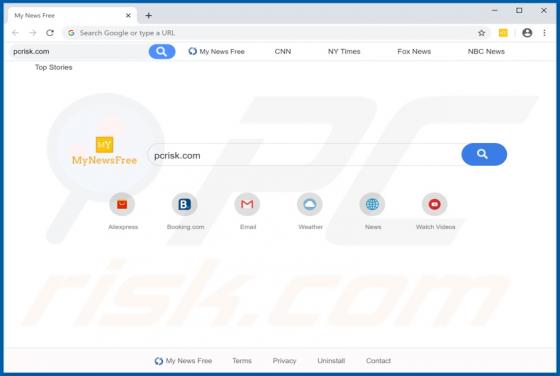Open the NY Times toolbar link
The image size is (560, 376).
tap(344, 51)
